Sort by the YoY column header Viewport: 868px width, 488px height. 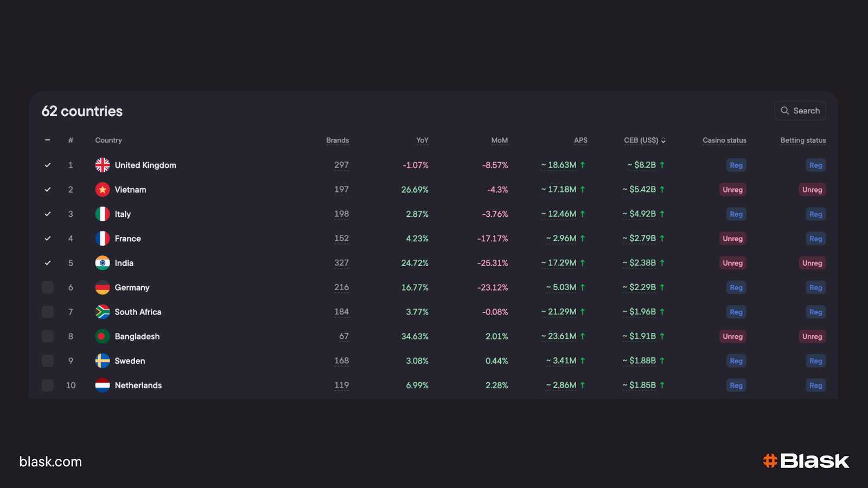[x=422, y=140]
